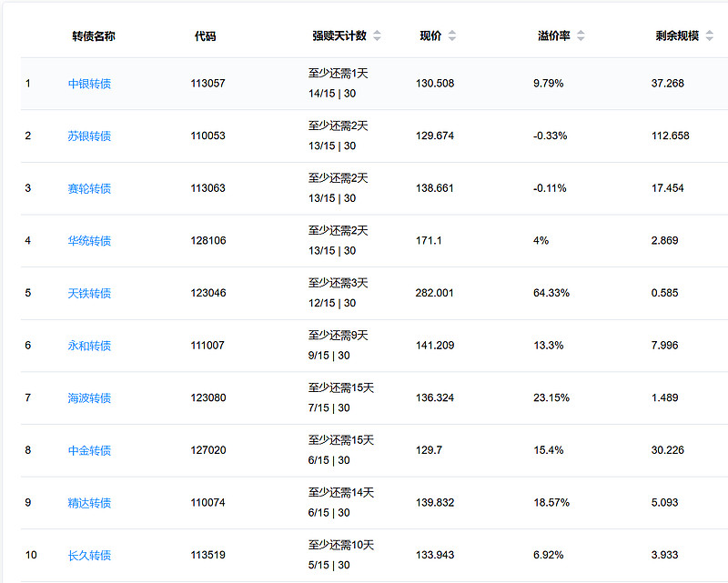
Task: Open 天铁转债 bond link
Action: click(x=89, y=294)
